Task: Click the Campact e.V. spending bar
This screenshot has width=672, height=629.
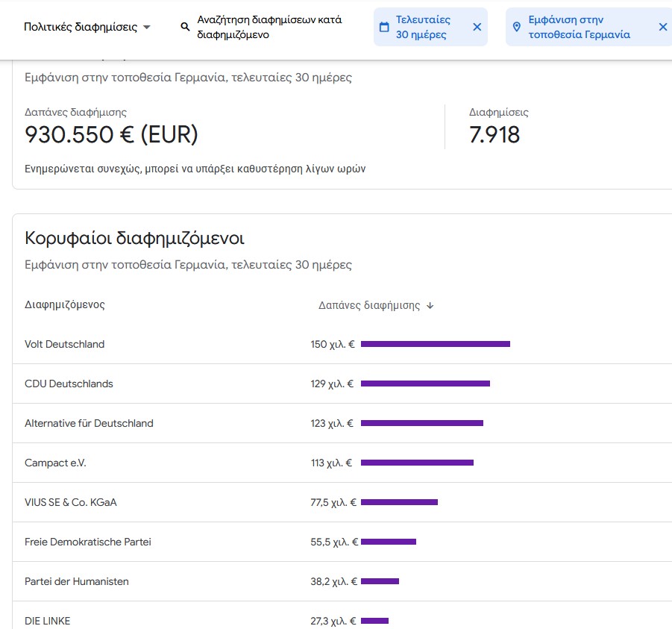Action: [x=417, y=463]
